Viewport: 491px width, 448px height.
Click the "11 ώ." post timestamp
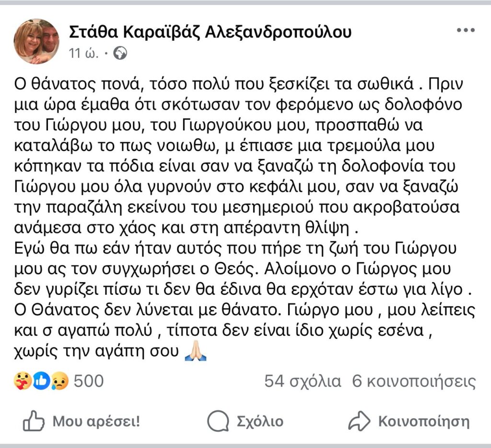point(84,54)
